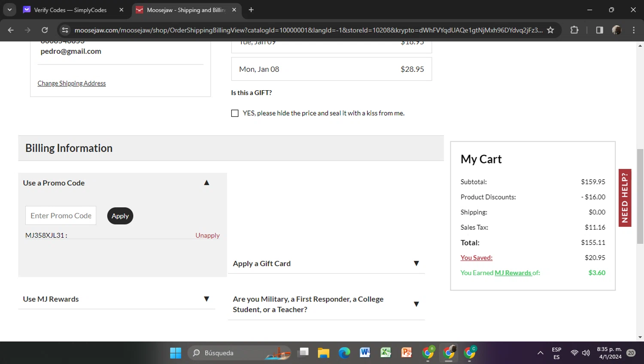This screenshot has width=644, height=364.
Task: Click the address bar URL
Action: 308,30
